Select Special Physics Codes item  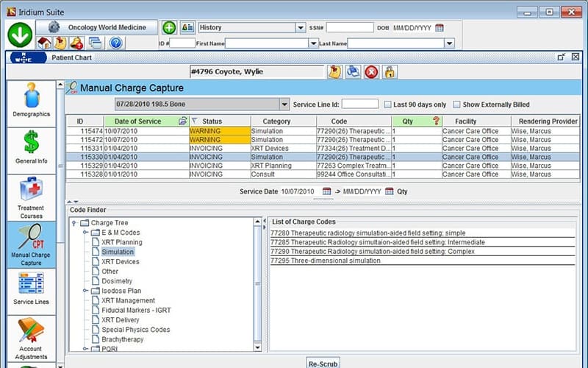click(136, 330)
